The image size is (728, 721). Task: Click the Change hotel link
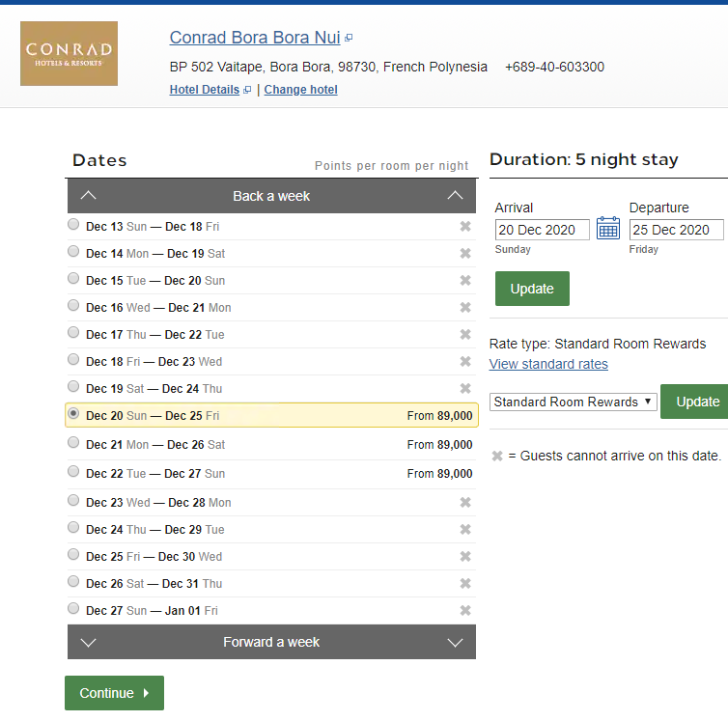[x=301, y=90]
